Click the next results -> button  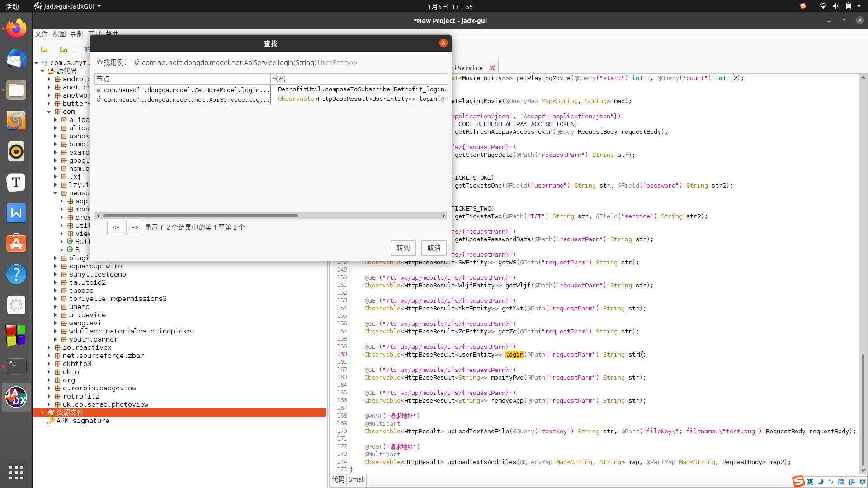135,227
